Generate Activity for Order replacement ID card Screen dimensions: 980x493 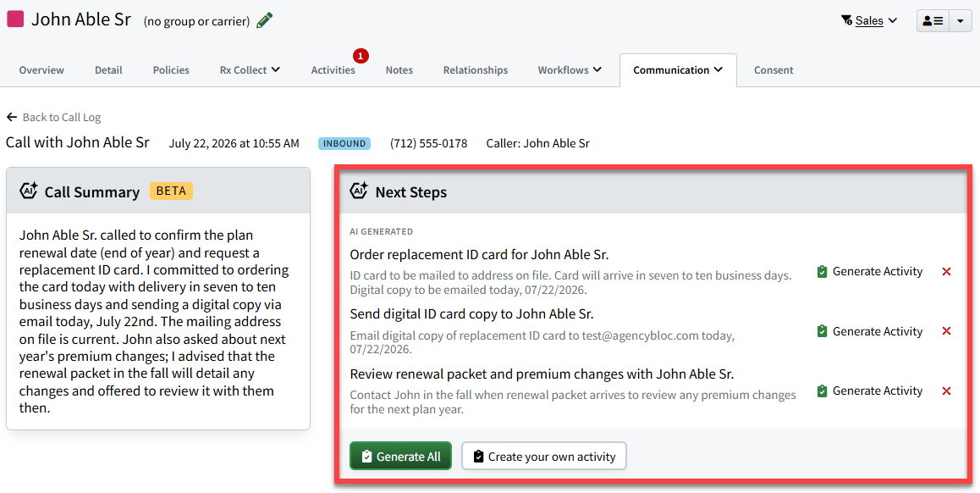[x=869, y=272]
